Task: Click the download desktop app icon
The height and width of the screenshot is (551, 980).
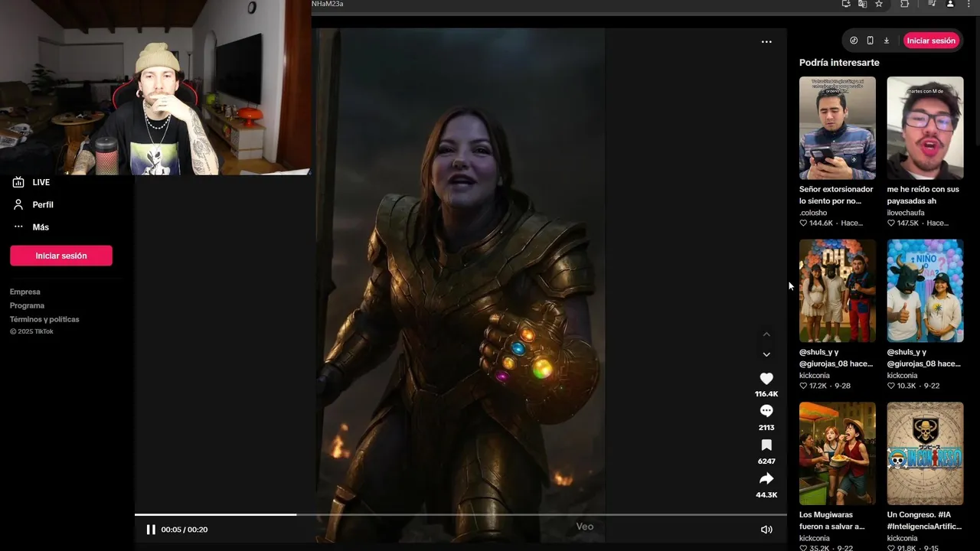Action: tap(887, 41)
